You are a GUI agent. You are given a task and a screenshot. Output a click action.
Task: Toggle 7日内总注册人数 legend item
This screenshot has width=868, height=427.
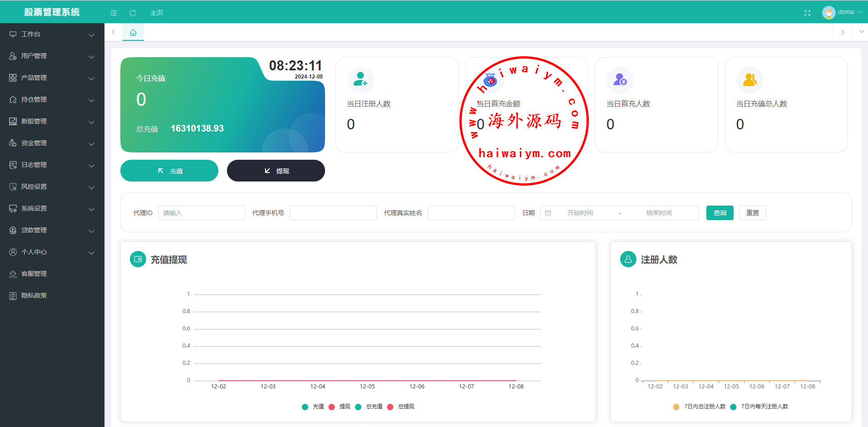point(700,407)
